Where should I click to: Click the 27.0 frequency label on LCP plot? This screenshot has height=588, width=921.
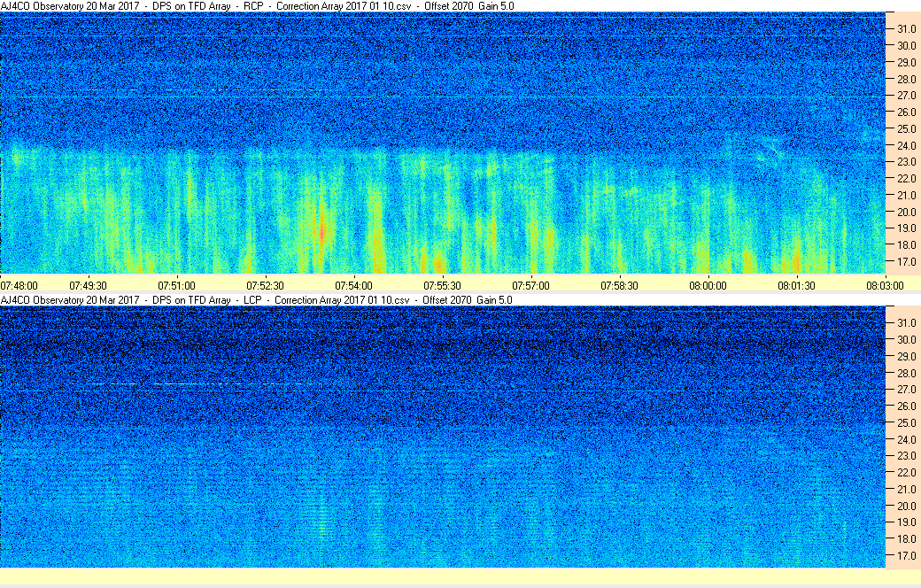(x=906, y=390)
